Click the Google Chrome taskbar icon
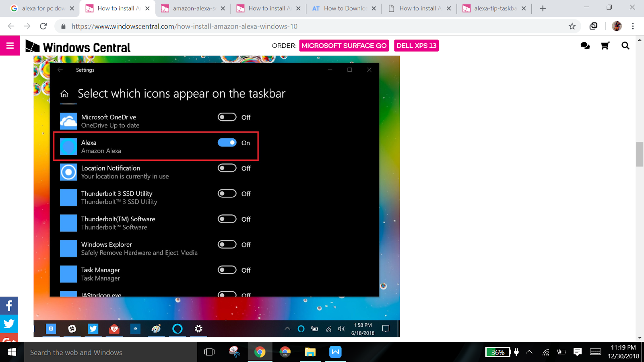 pos(260,352)
